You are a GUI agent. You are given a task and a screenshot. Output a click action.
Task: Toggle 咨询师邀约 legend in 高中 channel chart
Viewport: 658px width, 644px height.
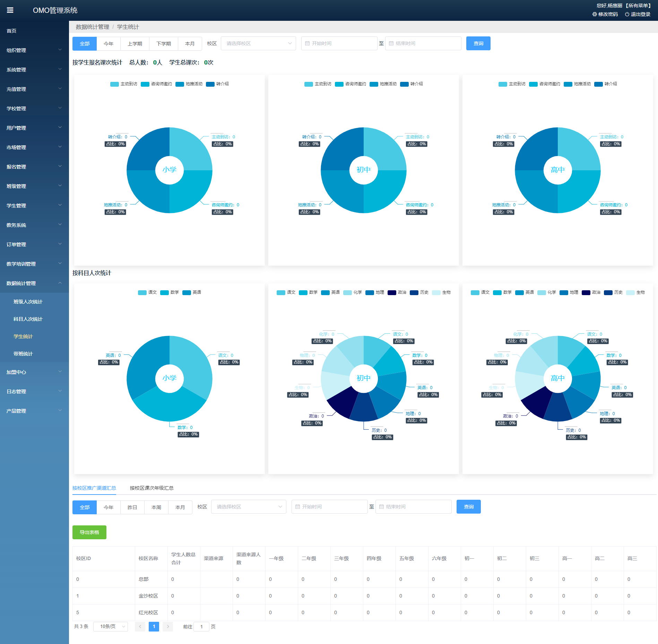pyautogui.click(x=545, y=84)
